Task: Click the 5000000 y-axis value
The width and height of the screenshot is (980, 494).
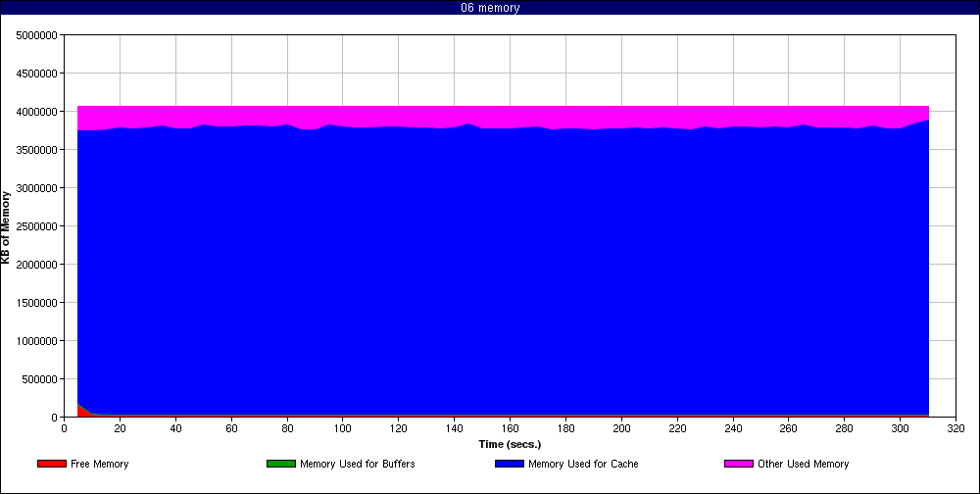Action: (39, 35)
